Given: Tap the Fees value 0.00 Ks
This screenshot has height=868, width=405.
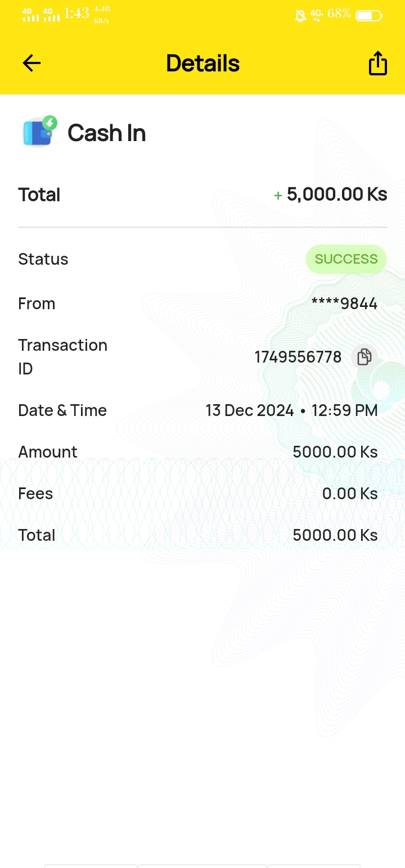Looking at the screenshot, I should pos(349,494).
